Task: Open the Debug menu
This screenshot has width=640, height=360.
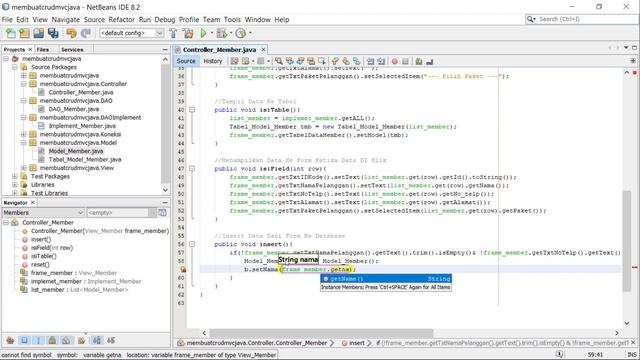Action: click(x=164, y=20)
